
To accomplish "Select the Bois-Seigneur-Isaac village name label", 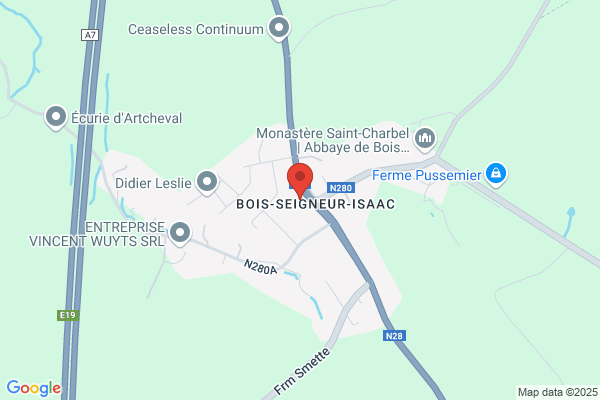I will (316, 204).
